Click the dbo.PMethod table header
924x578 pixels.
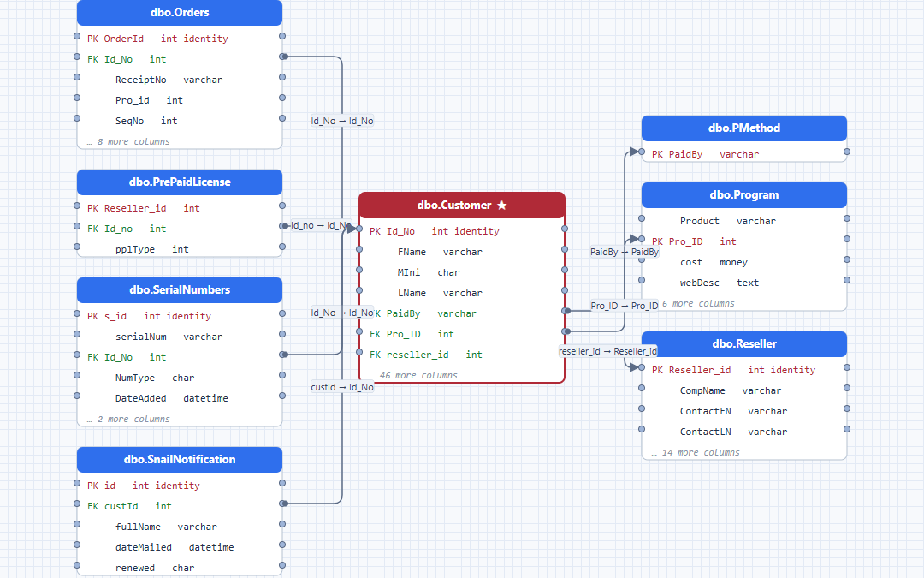pyautogui.click(x=744, y=128)
